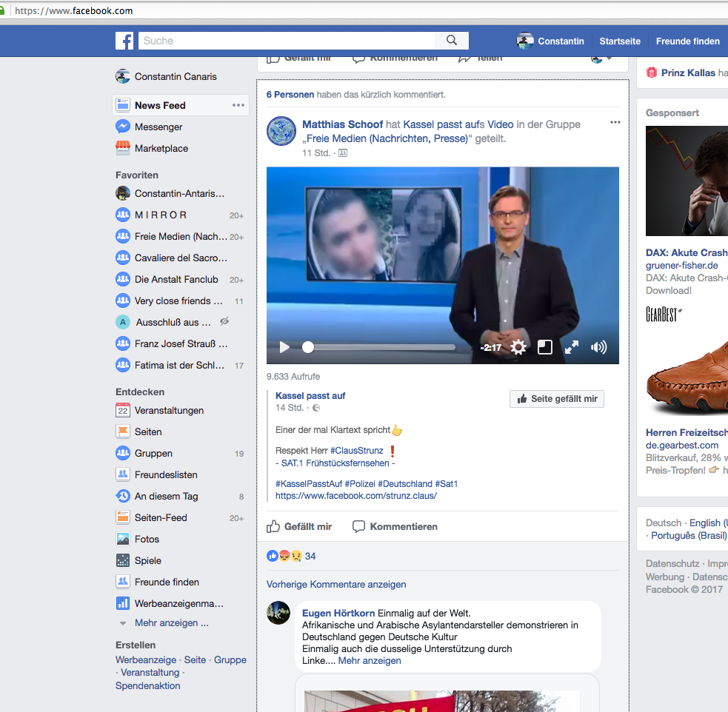Viewport: 728px width, 712px height.
Task: Seek using the video progress bar
Action: (379, 347)
